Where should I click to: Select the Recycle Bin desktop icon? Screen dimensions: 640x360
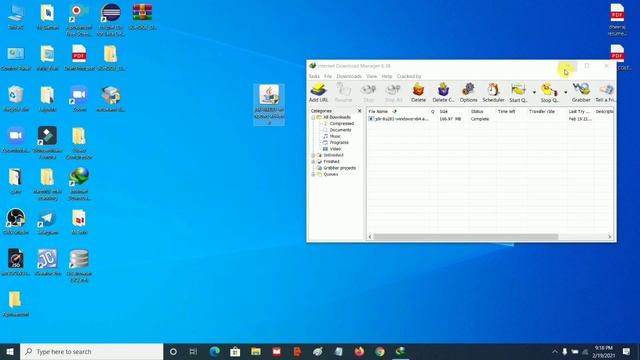point(16,99)
